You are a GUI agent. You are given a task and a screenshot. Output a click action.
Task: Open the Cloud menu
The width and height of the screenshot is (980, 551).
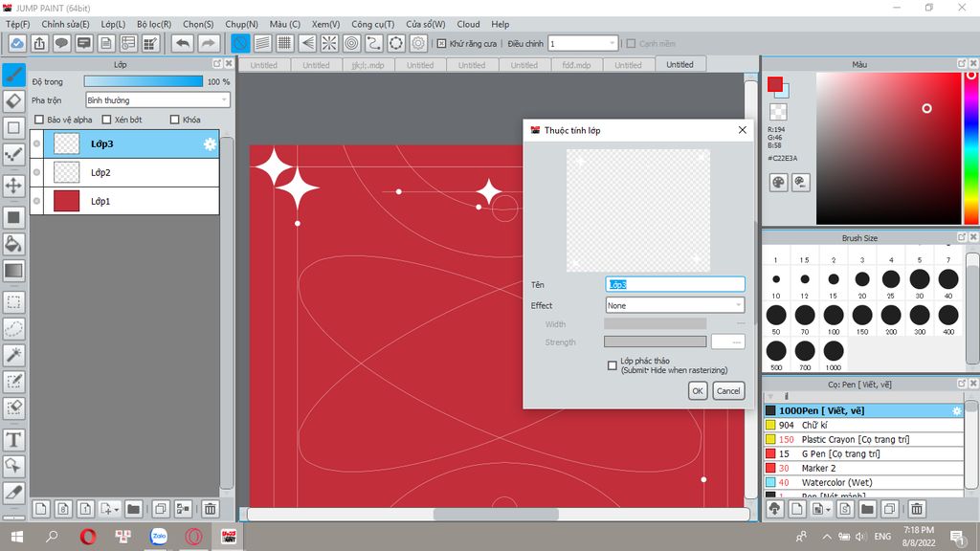(468, 24)
